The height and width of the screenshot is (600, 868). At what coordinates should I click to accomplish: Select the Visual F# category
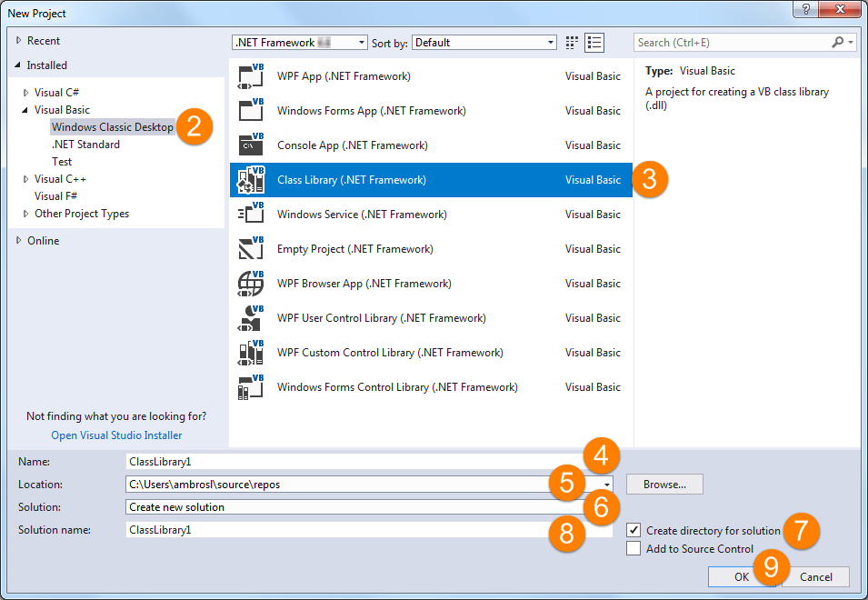tap(55, 196)
